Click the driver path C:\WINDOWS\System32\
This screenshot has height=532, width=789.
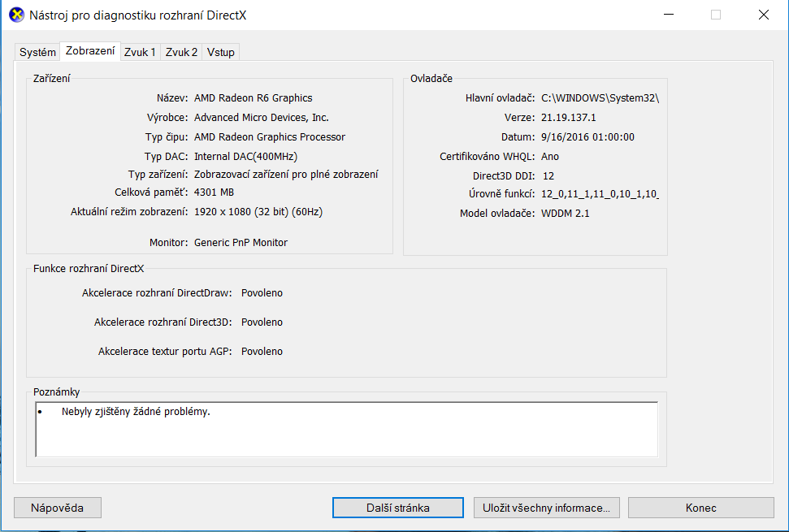[600, 98]
